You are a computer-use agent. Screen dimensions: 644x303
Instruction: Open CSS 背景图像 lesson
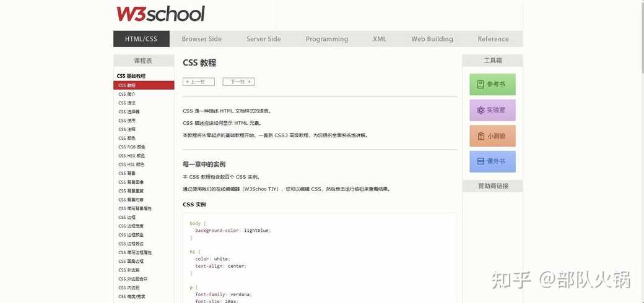131,182
